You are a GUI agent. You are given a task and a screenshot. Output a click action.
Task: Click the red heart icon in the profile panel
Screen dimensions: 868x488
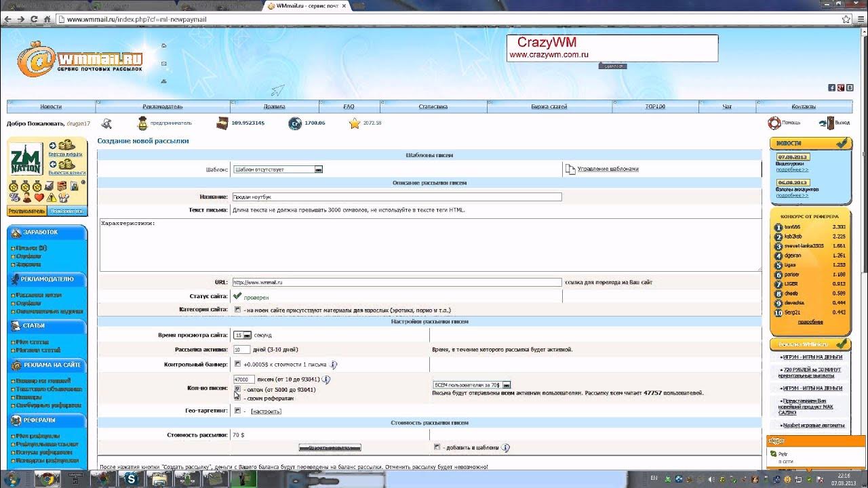[x=39, y=198]
